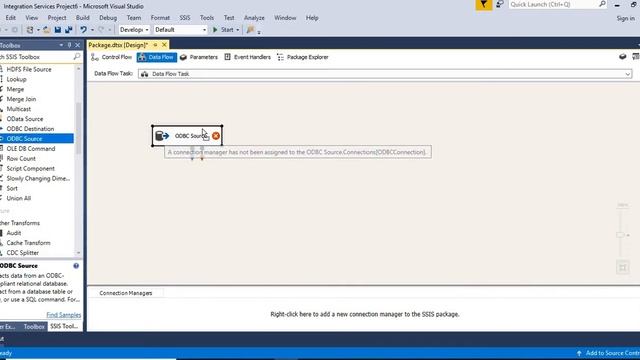Screen dimensions: 640x360
Task: Open the View menu
Action: pyautogui.click(x=31, y=18)
